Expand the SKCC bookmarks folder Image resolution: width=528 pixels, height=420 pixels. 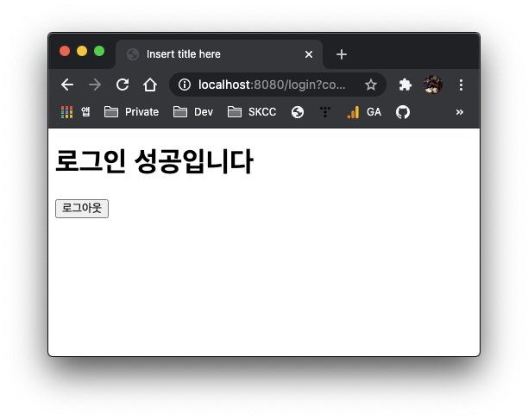click(252, 112)
